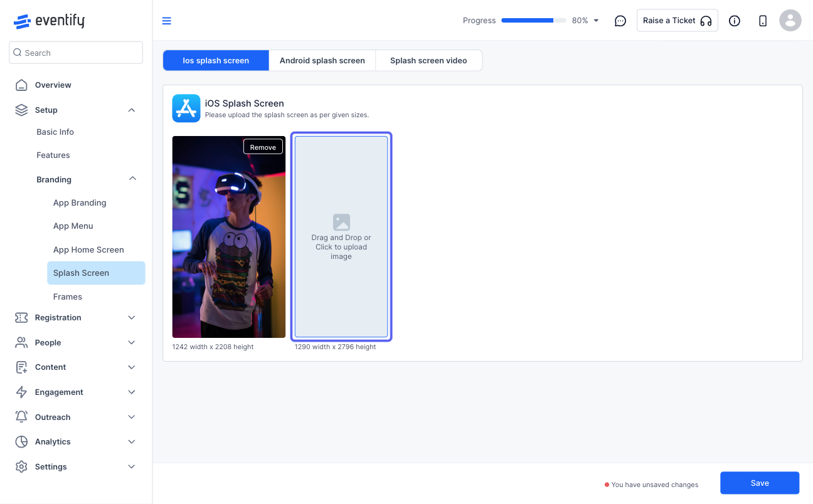Open App Home Screen item

tap(88, 249)
